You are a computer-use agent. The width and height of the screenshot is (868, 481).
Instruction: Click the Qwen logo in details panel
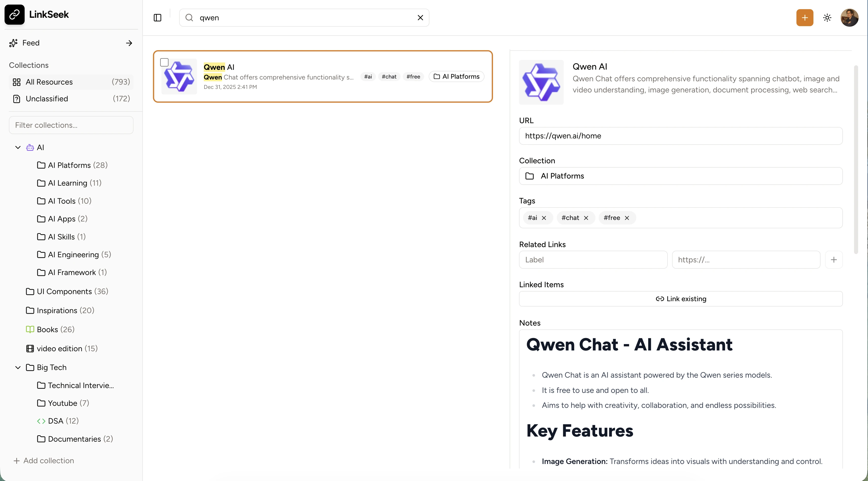point(541,82)
